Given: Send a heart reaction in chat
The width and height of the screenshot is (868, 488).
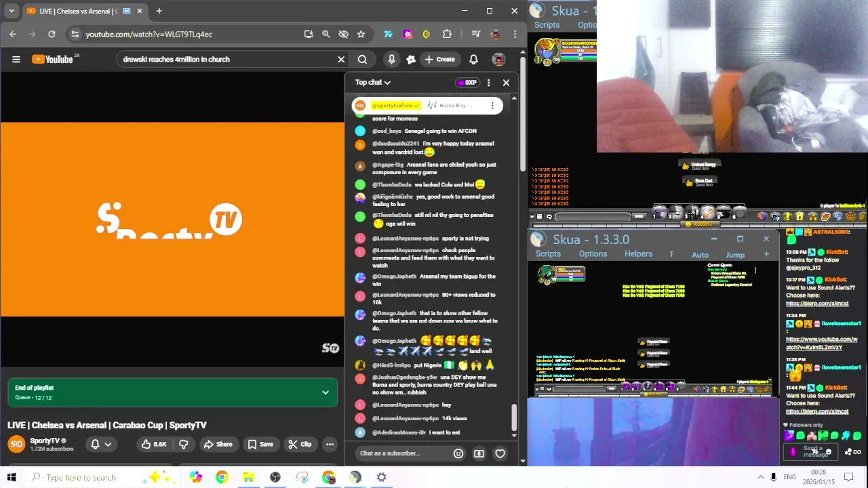Looking at the screenshot, I should [500, 453].
